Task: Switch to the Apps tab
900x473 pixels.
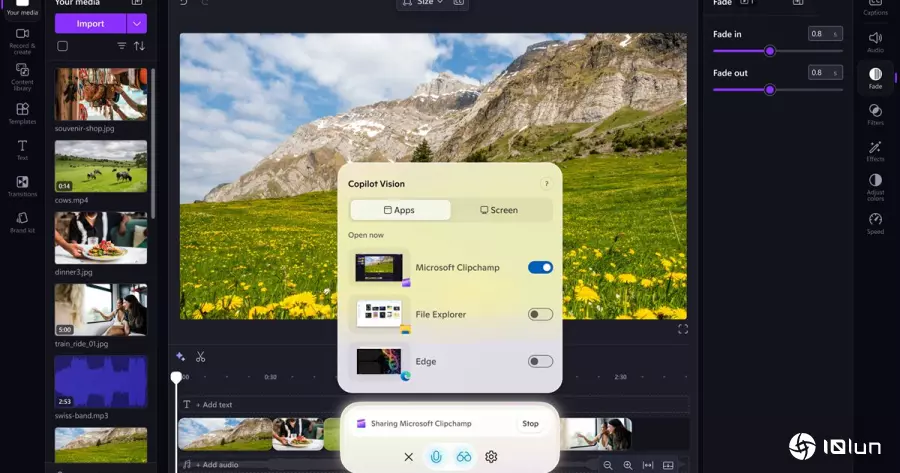Action: [400, 210]
